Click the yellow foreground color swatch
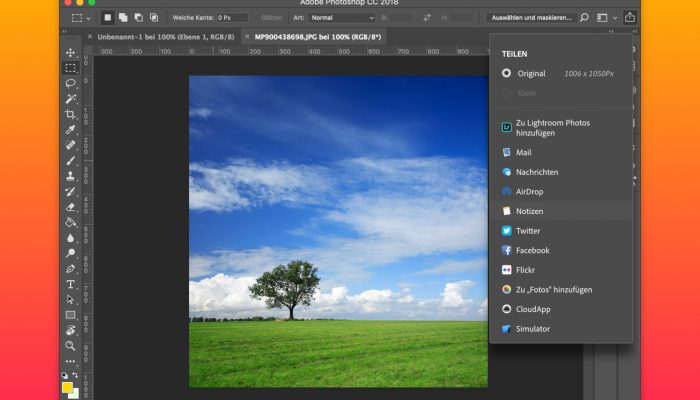Screen dimensions: 700x400 (x=67, y=387)
